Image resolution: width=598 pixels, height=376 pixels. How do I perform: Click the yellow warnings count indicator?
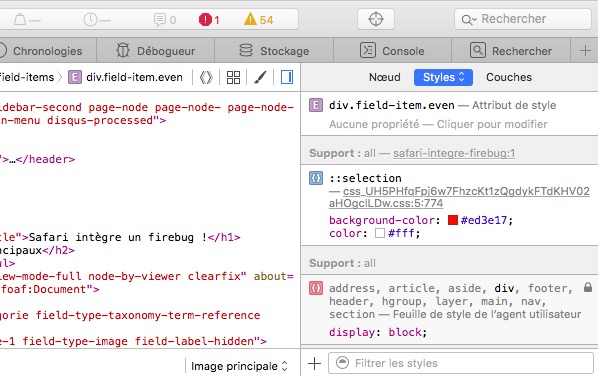pyautogui.click(x=259, y=19)
